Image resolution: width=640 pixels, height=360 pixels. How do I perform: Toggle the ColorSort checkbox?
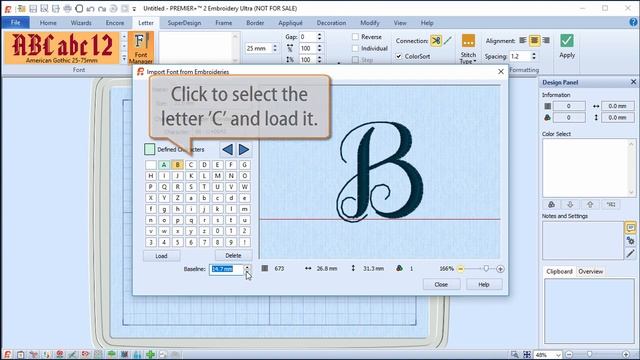398,56
